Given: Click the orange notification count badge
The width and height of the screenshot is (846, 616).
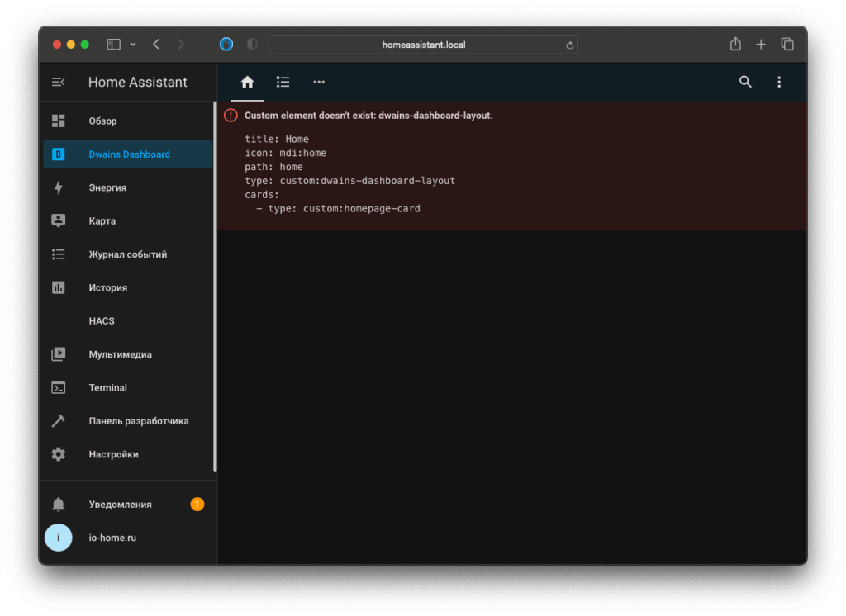Looking at the screenshot, I should 197,505.
